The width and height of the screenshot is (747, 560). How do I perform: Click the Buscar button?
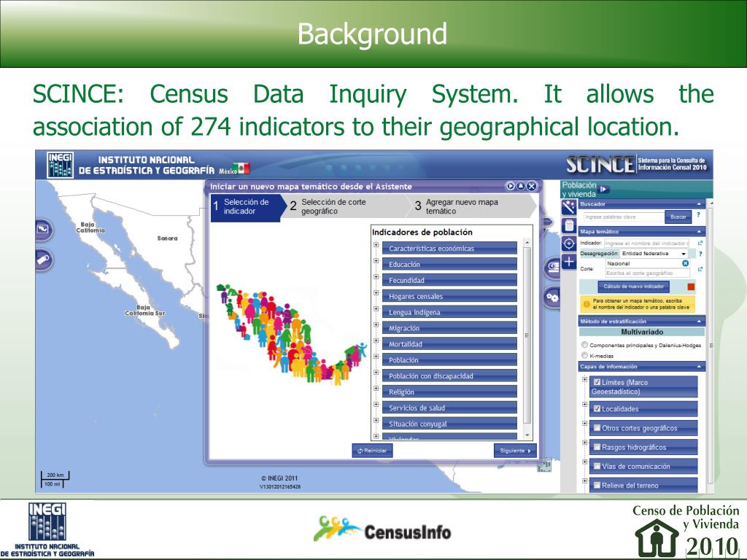678,217
